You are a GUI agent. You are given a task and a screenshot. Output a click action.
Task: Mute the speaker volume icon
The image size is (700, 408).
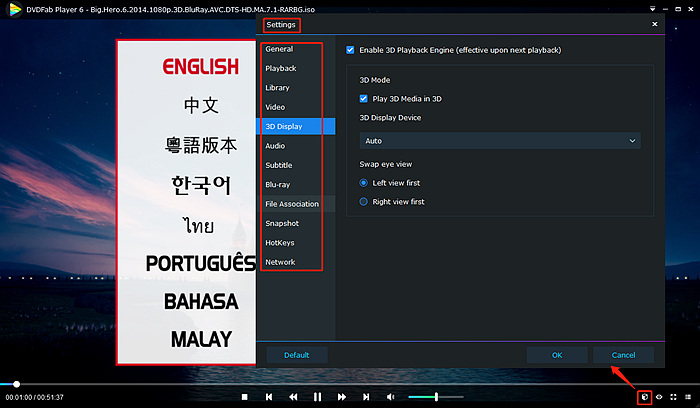[x=391, y=397]
